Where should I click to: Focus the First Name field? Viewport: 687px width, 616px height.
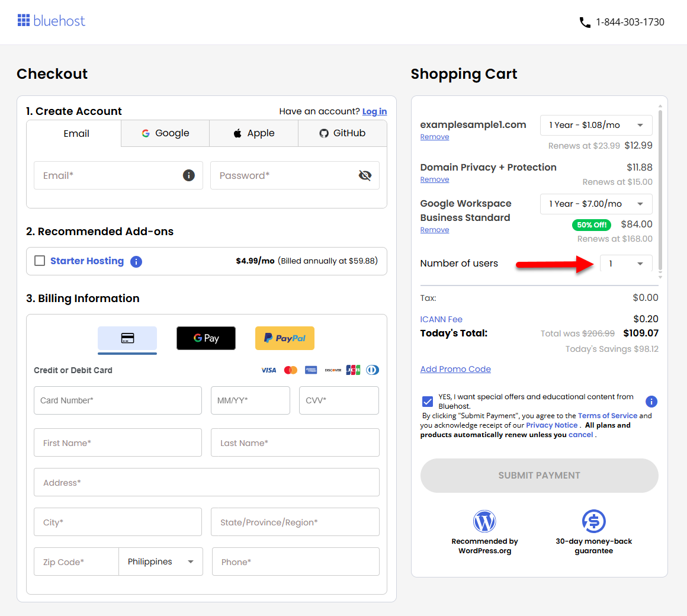pyautogui.click(x=118, y=442)
